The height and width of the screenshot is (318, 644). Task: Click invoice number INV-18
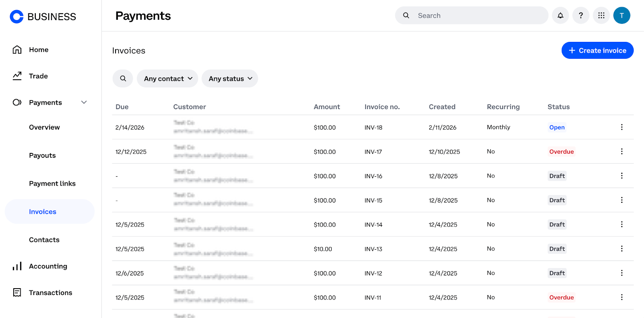coord(374,128)
